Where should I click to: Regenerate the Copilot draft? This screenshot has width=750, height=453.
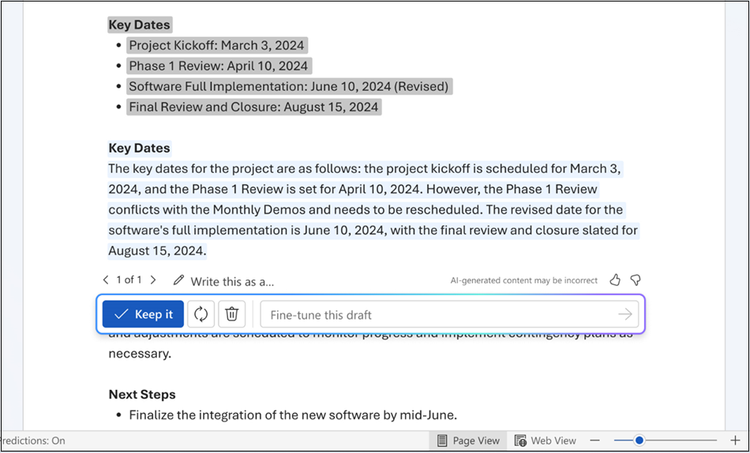coord(201,314)
